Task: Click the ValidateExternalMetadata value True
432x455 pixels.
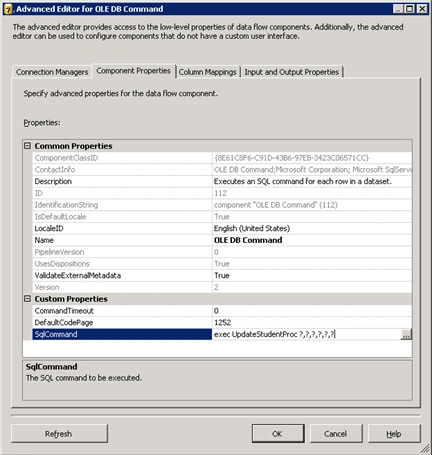Action: click(x=312, y=275)
